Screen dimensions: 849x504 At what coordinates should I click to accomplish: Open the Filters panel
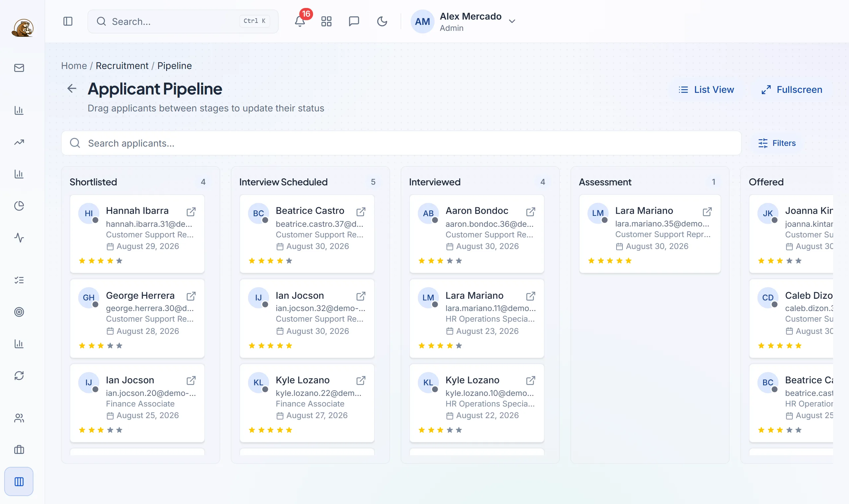(x=777, y=143)
